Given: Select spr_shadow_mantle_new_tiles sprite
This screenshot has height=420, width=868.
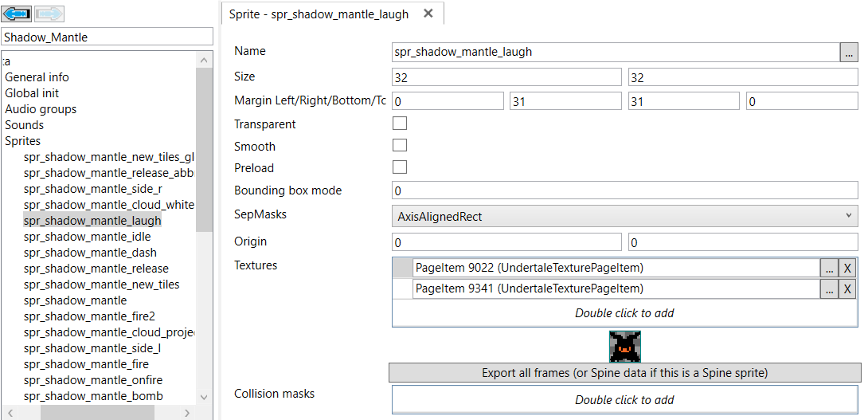Looking at the screenshot, I should click(102, 285).
